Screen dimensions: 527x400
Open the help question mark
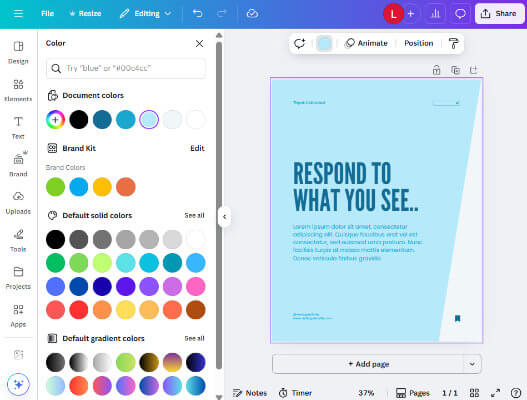[x=516, y=393]
